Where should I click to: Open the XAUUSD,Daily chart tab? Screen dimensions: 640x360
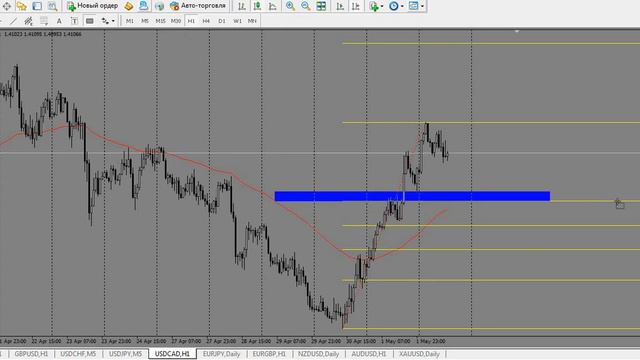click(419, 354)
